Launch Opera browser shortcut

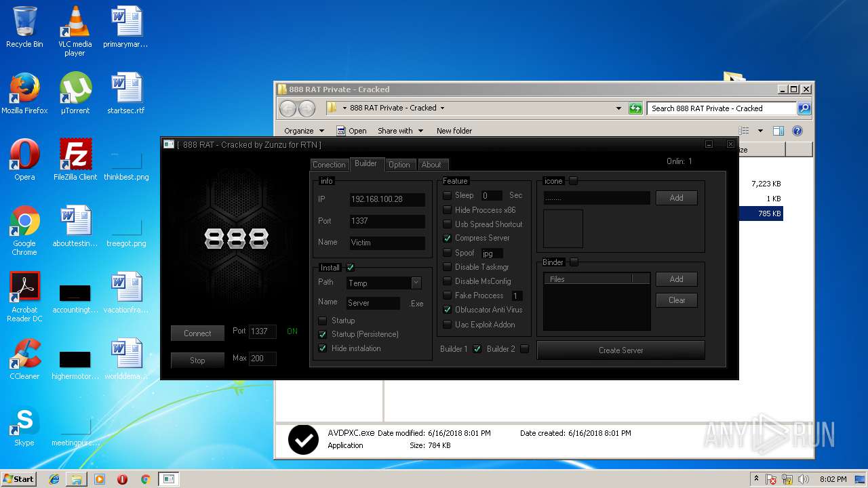[24, 160]
